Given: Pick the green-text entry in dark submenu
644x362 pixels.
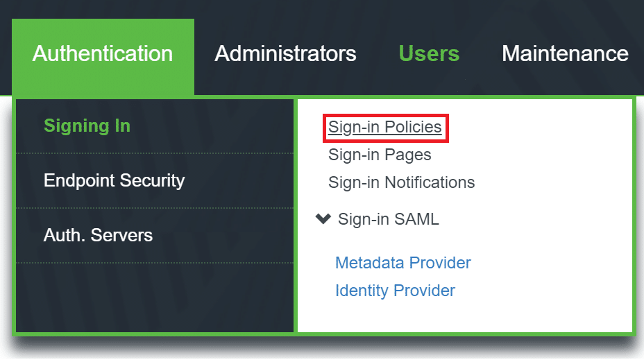Looking at the screenshot, I should [87, 126].
